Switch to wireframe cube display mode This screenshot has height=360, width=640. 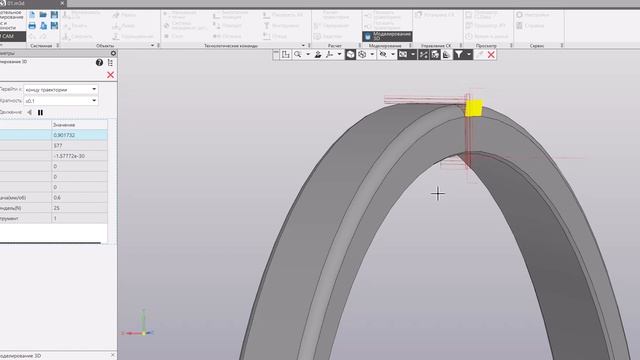362,54
